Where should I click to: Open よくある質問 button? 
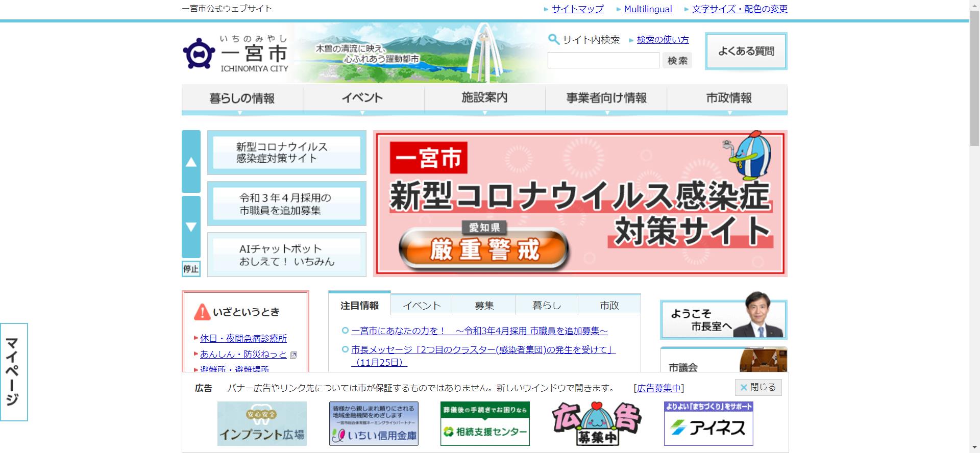(x=746, y=51)
